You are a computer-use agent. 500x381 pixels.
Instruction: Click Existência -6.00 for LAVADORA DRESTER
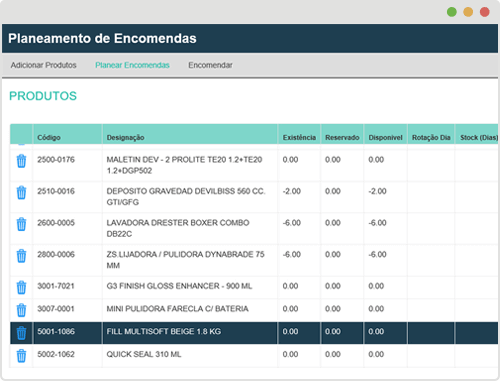292,223
